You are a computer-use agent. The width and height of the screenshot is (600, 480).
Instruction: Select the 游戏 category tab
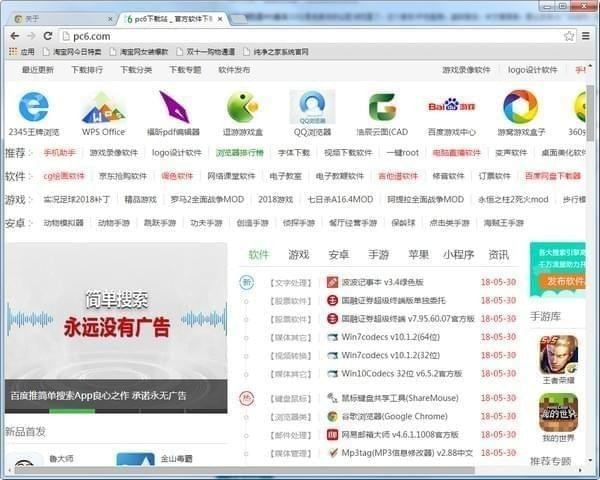tap(299, 255)
